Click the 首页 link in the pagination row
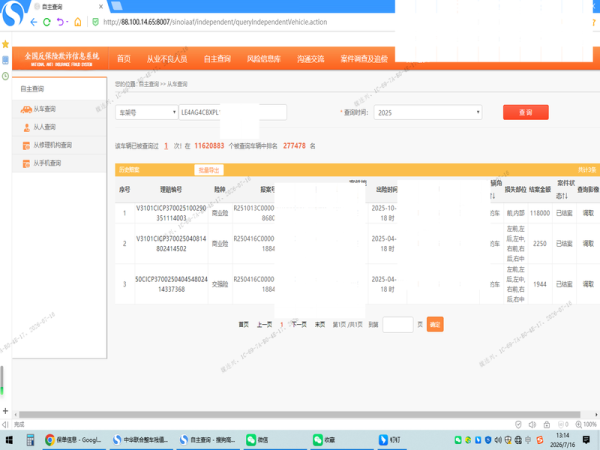This screenshot has width=600, height=450. [x=244, y=324]
